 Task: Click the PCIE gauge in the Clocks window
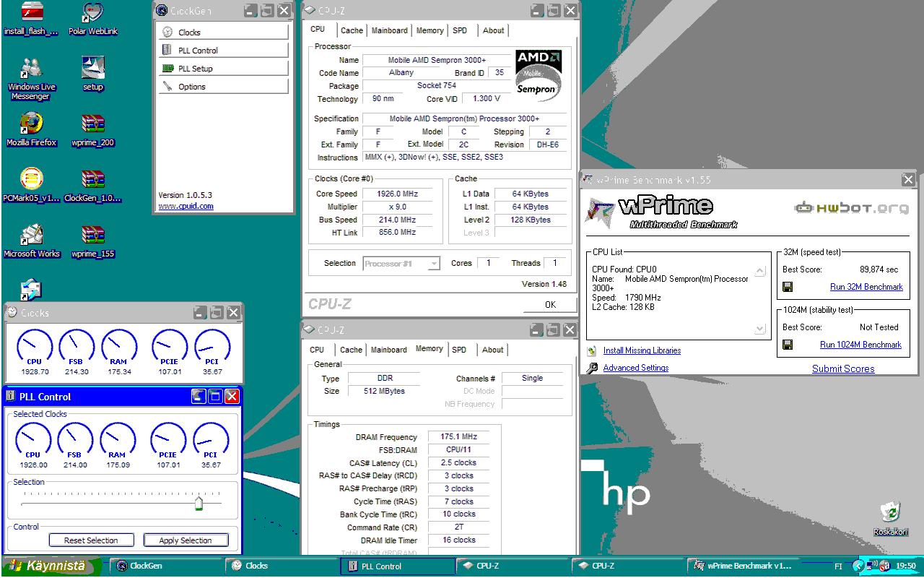point(170,348)
